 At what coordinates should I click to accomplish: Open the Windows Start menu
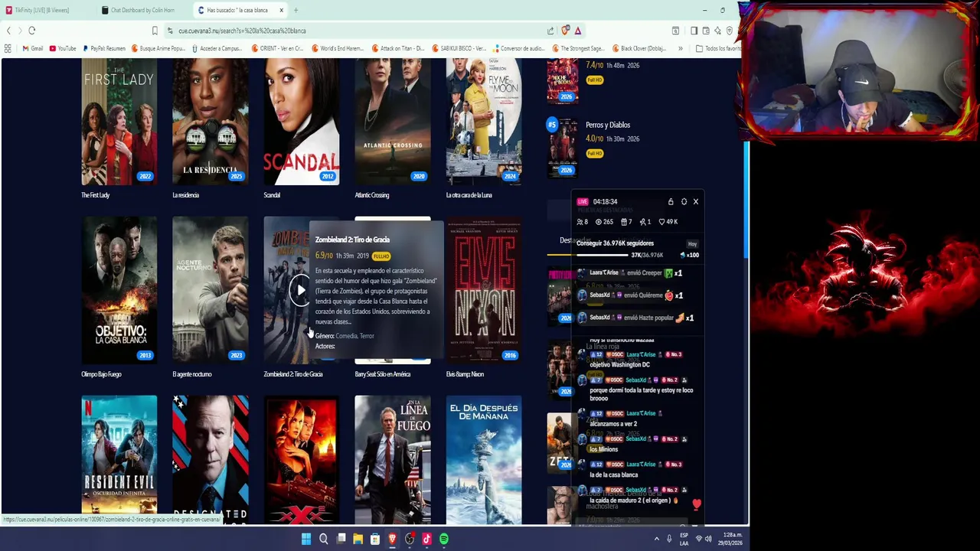point(306,539)
